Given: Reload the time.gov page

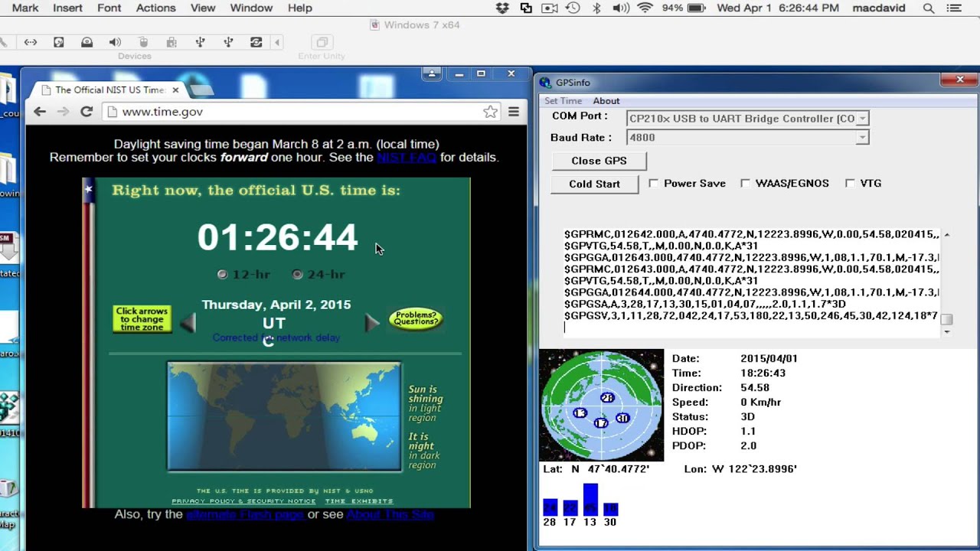Looking at the screenshot, I should (87, 112).
